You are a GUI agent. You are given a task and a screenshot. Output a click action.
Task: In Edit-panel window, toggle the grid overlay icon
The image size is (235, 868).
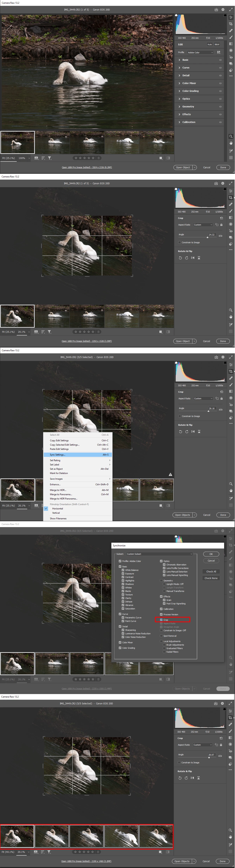tap(231, 158)
